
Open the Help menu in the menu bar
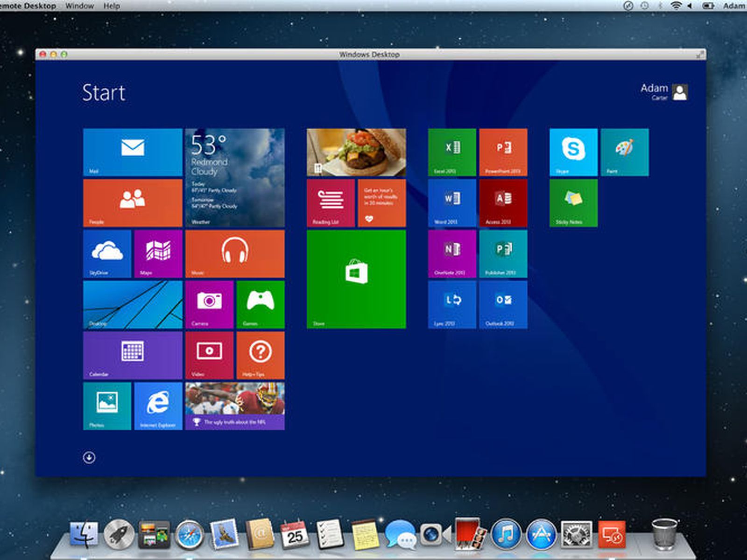click(x=112, y=6)
